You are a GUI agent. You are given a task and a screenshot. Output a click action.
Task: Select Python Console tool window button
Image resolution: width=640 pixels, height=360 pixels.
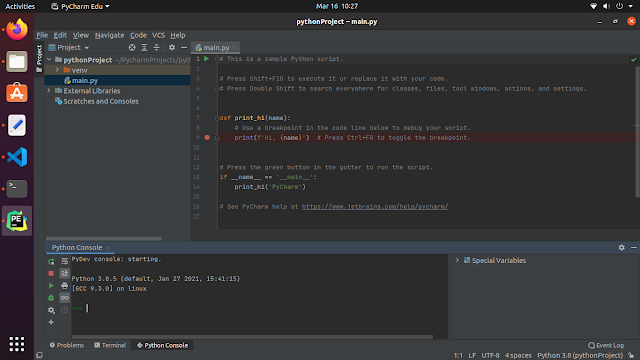point(162,345)
